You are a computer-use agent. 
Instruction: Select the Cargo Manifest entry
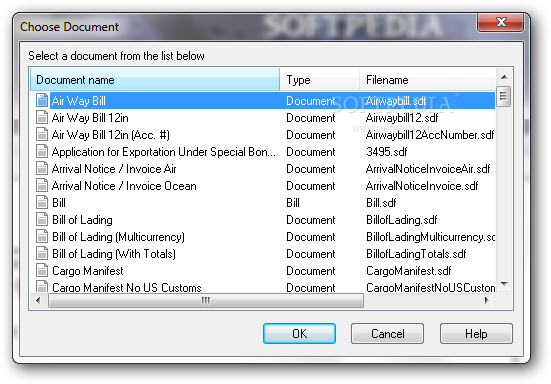(x=87, y=271)
